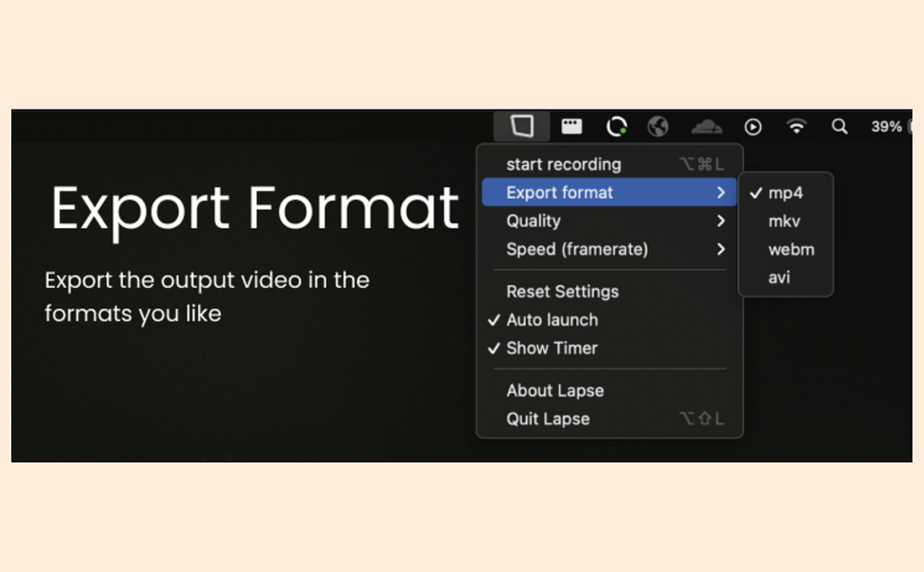Expand the Speed (framerate) chevron arrow
Viewport: 924px width, 572px height.
click(x=721, y=249)
